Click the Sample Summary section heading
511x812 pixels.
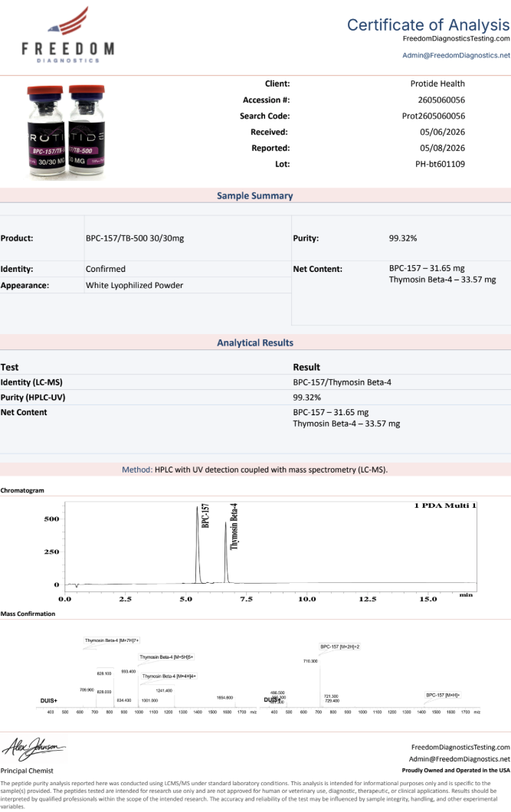(x=254, y=196)
